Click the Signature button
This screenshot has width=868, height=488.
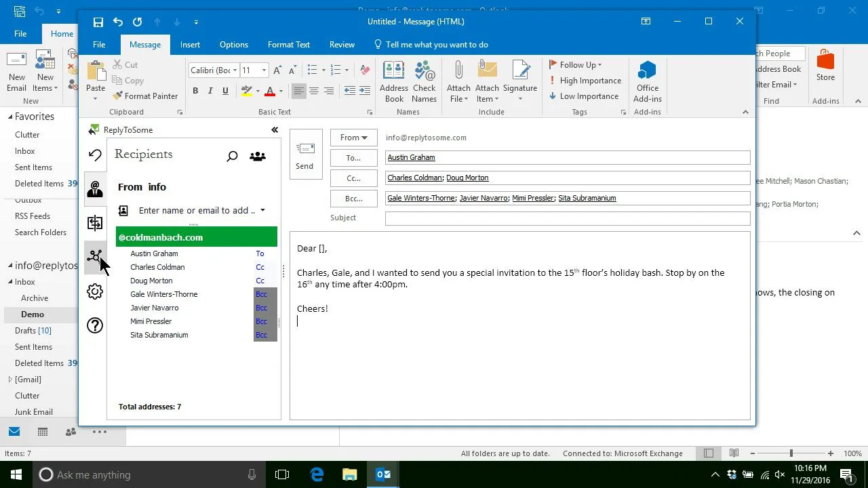520,81
